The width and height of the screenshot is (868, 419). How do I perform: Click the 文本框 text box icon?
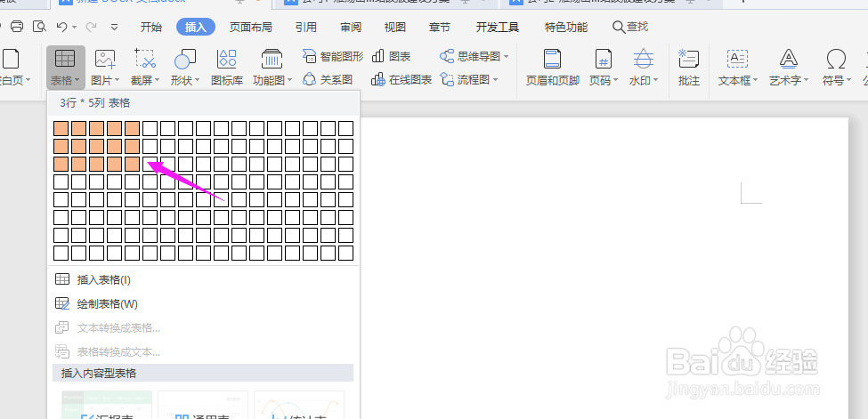737,58
